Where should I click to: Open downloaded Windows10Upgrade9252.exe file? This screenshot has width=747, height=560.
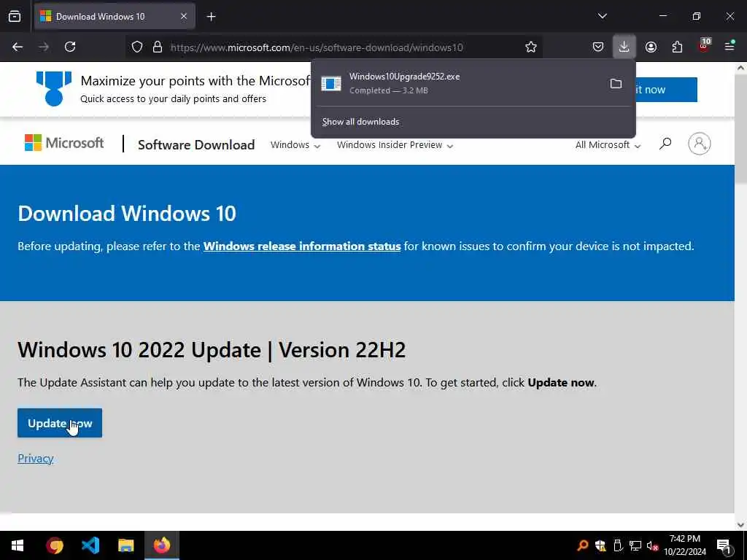[457, 83]
